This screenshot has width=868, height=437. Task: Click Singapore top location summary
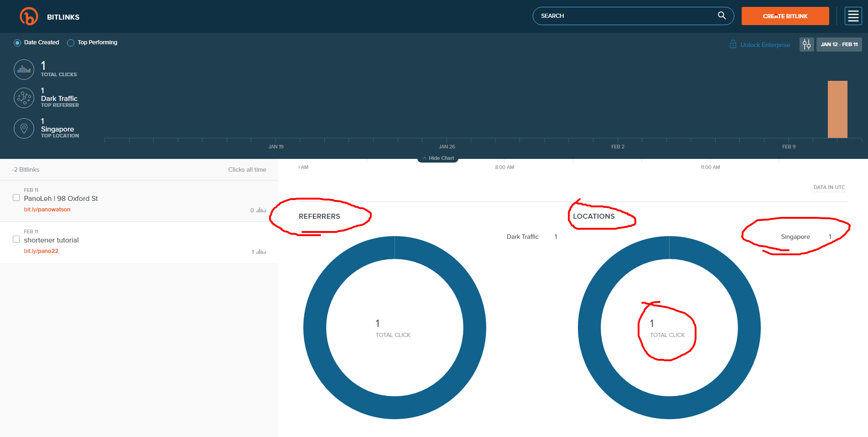point(57,129)
